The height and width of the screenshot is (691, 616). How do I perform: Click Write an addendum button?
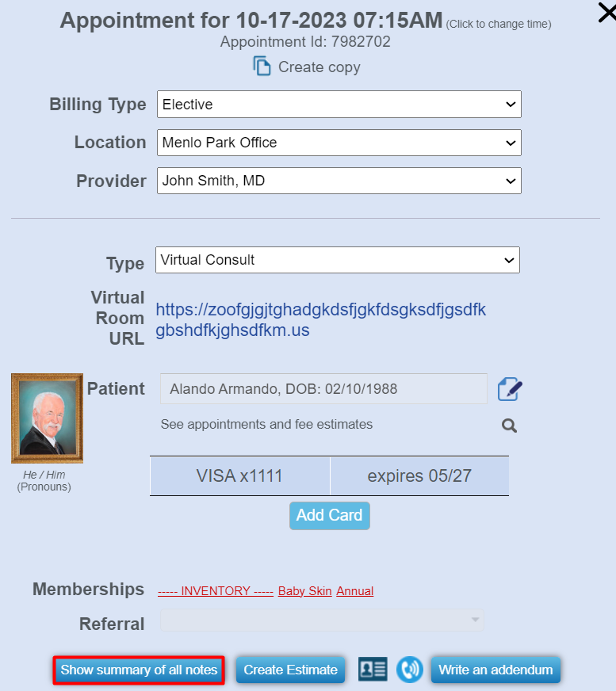495,670
